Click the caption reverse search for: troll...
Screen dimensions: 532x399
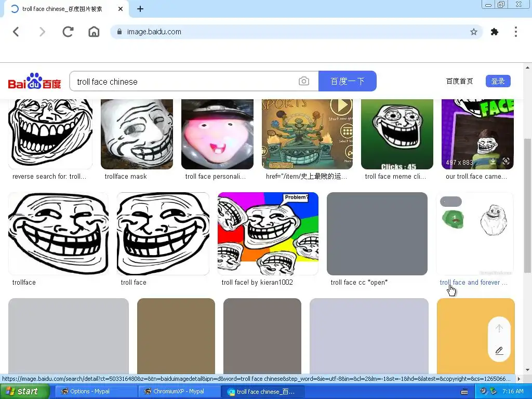pos(49,177)
